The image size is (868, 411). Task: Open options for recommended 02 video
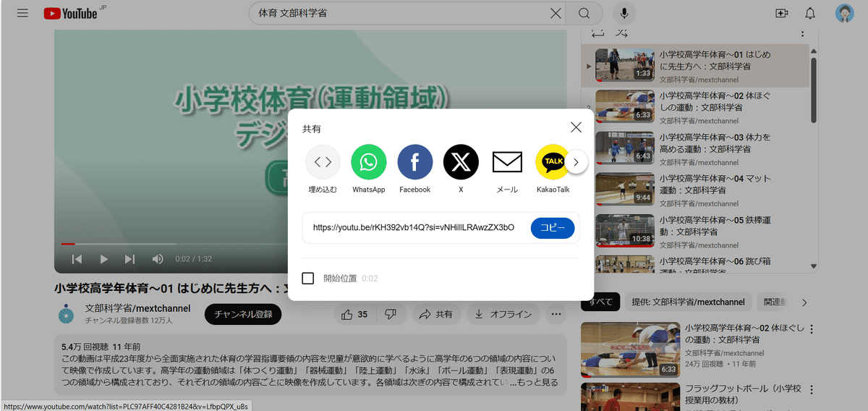[811, 329]
